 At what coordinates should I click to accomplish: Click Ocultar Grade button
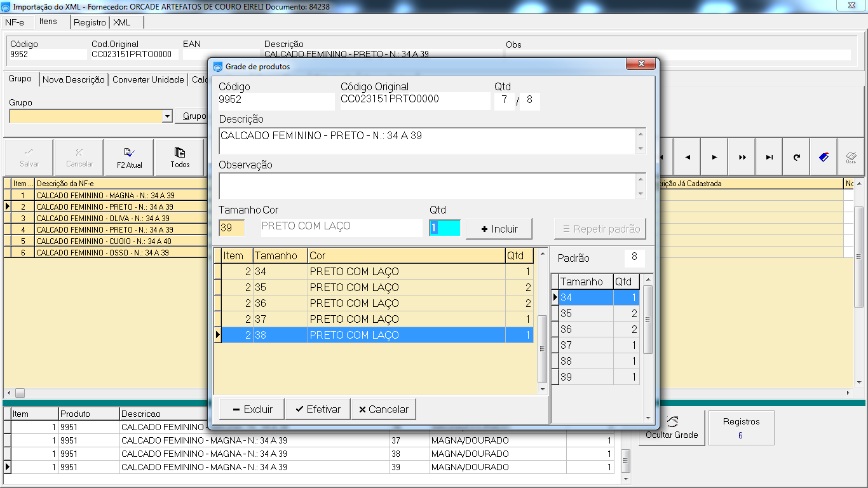(x=672, y=428)
